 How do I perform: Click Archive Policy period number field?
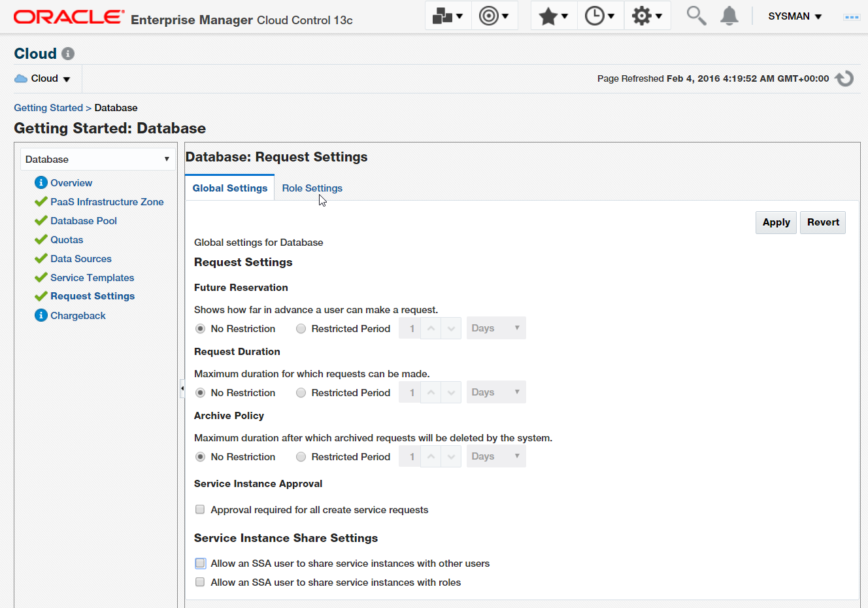click(410, 456)
